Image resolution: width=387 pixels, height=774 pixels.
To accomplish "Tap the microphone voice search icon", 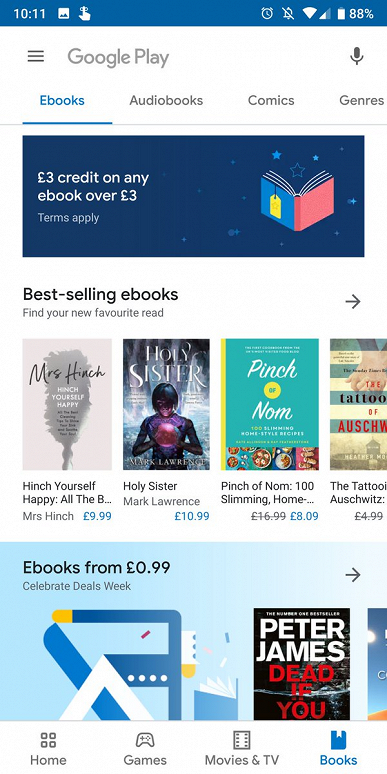I will 356,56.
